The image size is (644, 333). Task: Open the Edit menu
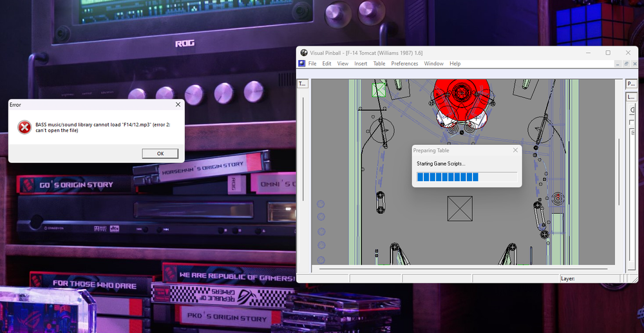327,64
